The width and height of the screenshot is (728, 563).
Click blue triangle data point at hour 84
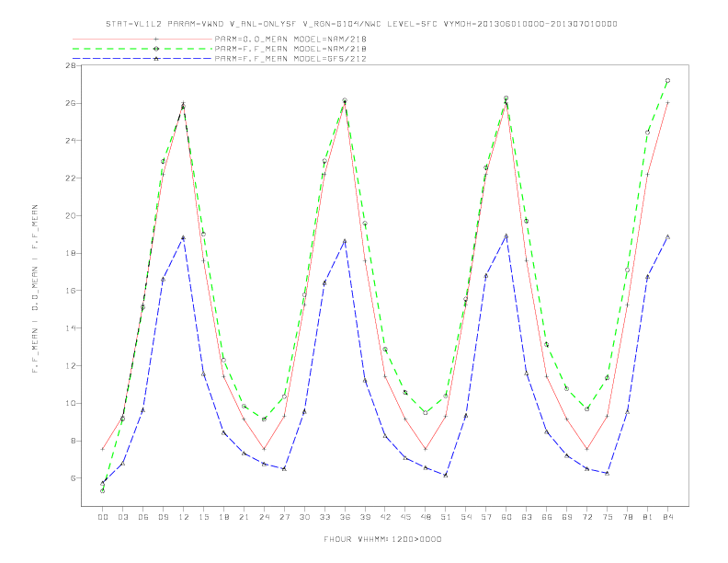[x=667, y=237]
